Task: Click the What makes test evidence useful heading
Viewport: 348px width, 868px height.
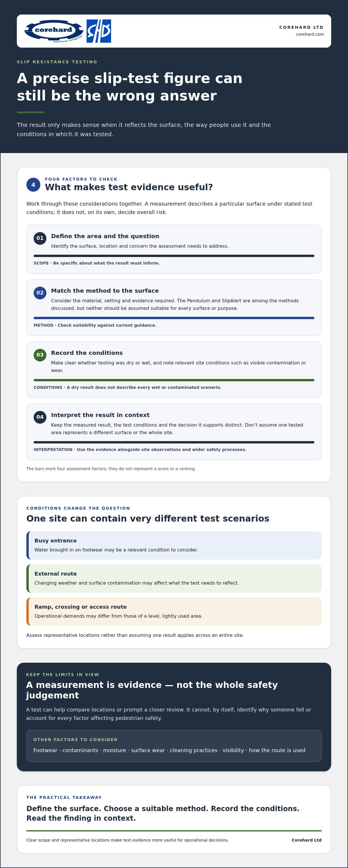Action: click(129, 187)
